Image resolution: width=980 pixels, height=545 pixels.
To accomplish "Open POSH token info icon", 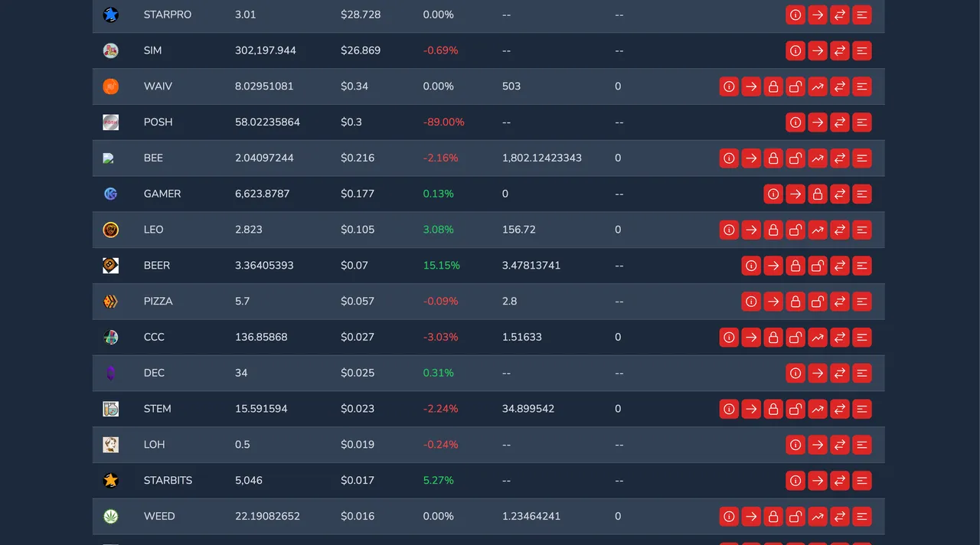I will (x=795, y=122).
